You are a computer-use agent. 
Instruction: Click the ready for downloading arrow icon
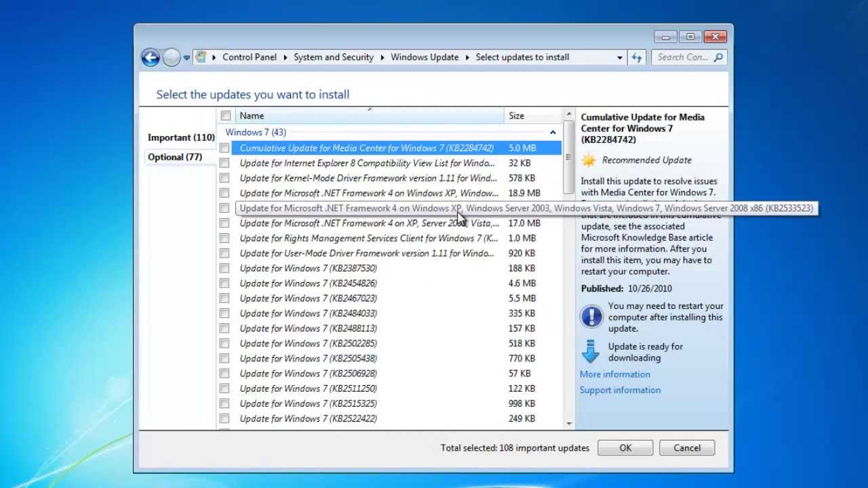coord(591,352)
